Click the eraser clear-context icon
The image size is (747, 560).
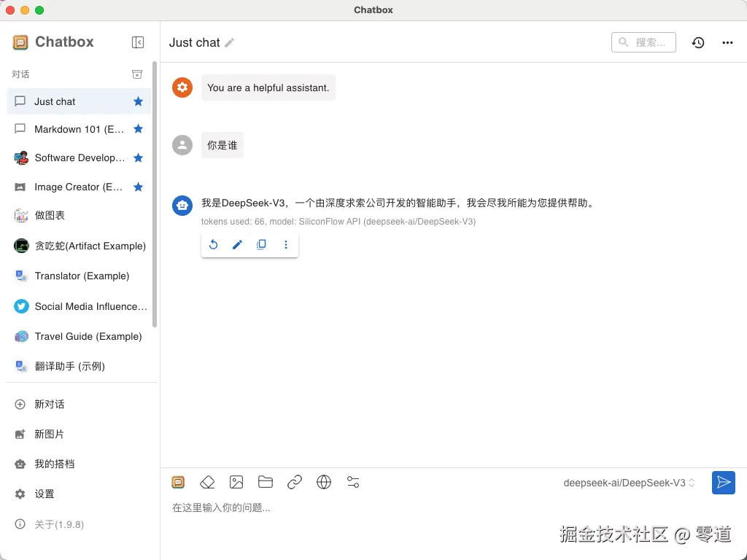click(x=207, y=483)
